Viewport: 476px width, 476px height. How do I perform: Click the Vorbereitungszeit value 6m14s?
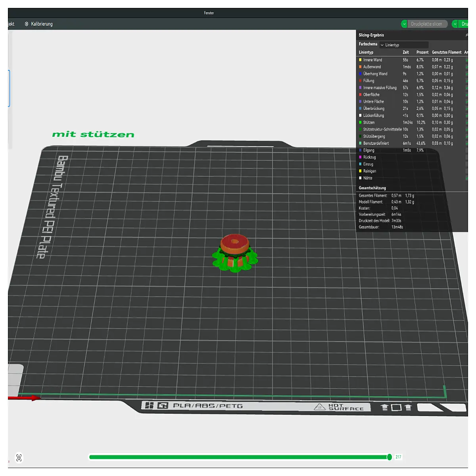(396, 215)
